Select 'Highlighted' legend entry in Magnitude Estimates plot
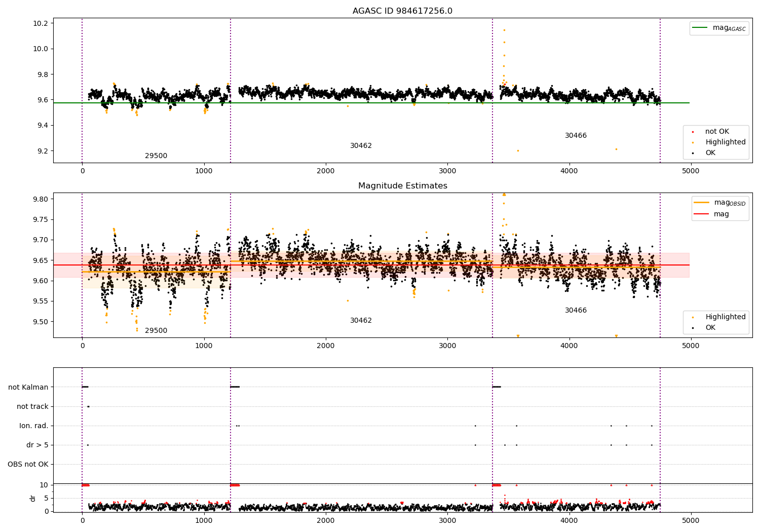The width and height of the screenshot is (760, 532). click(x=726, y=317)
